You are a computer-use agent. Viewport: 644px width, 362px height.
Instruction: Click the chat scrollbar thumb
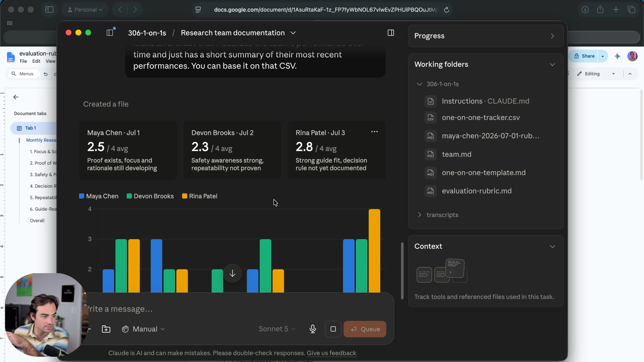(402, 271)
